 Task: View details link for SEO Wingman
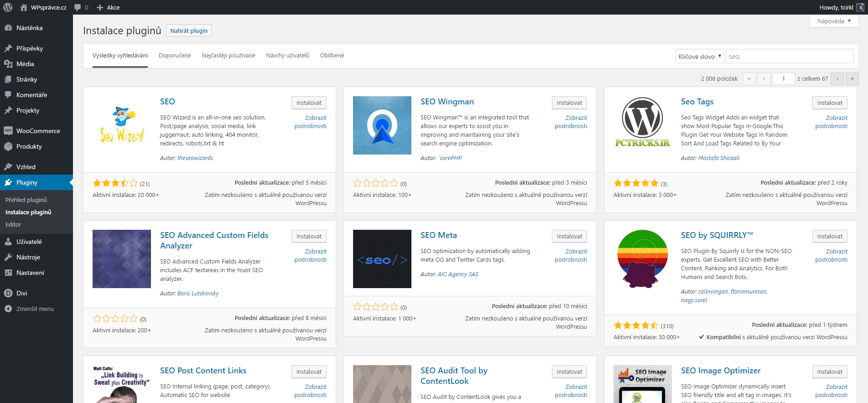[x=571, y=122]
